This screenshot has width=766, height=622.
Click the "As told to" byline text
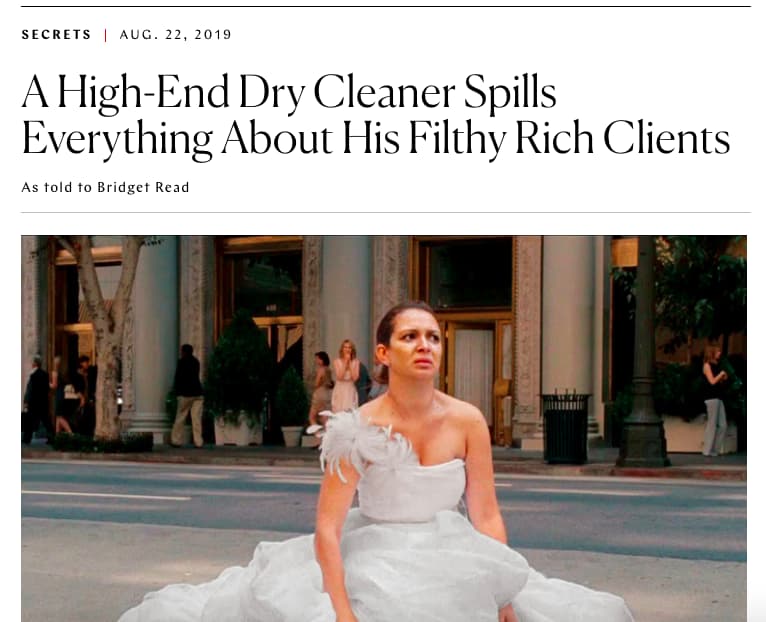point(56,188)
